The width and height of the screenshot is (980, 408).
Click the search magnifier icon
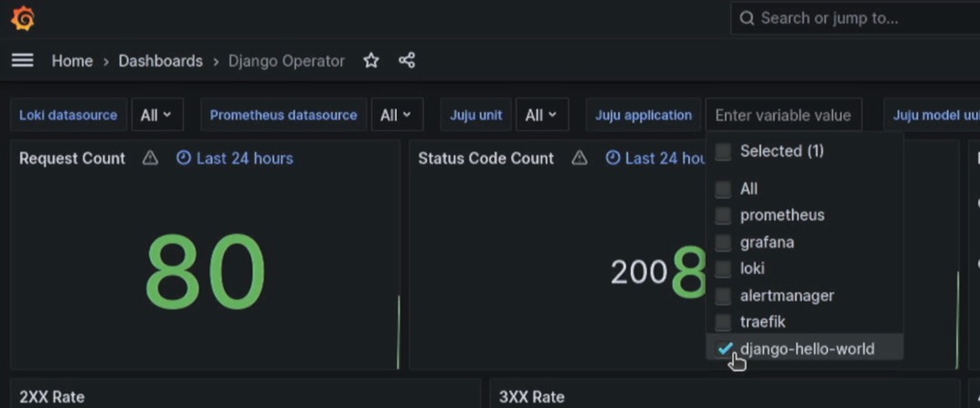pos(746,19)
